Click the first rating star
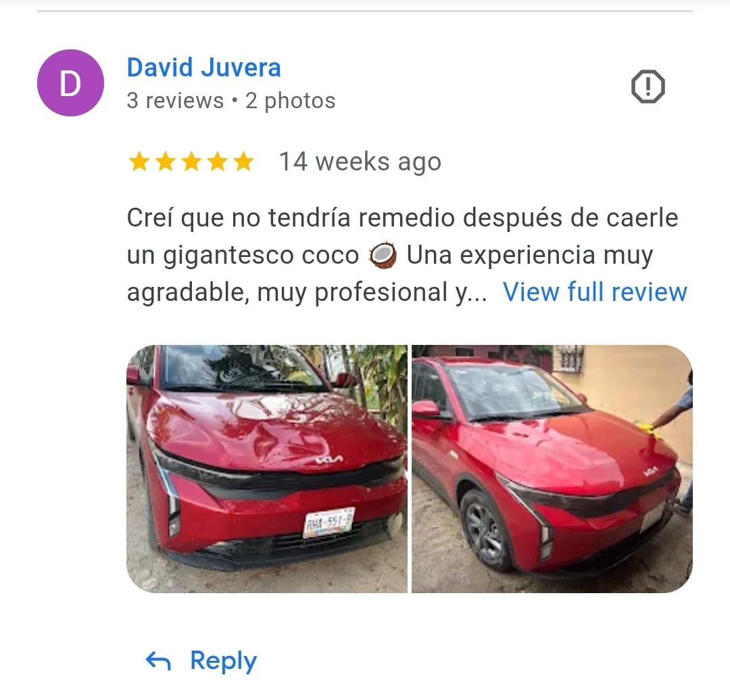Screen dimensions: 730x700 139,162
